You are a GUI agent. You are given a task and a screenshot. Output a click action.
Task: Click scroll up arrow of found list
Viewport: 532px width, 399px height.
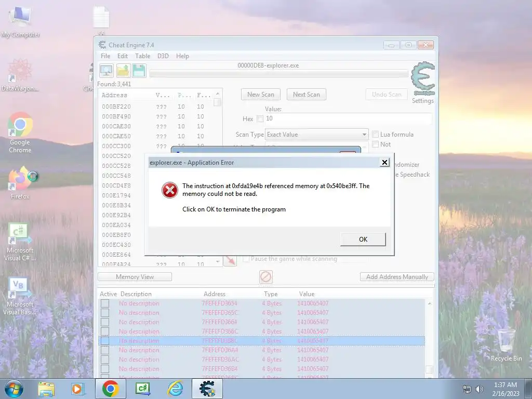[218, 94]
